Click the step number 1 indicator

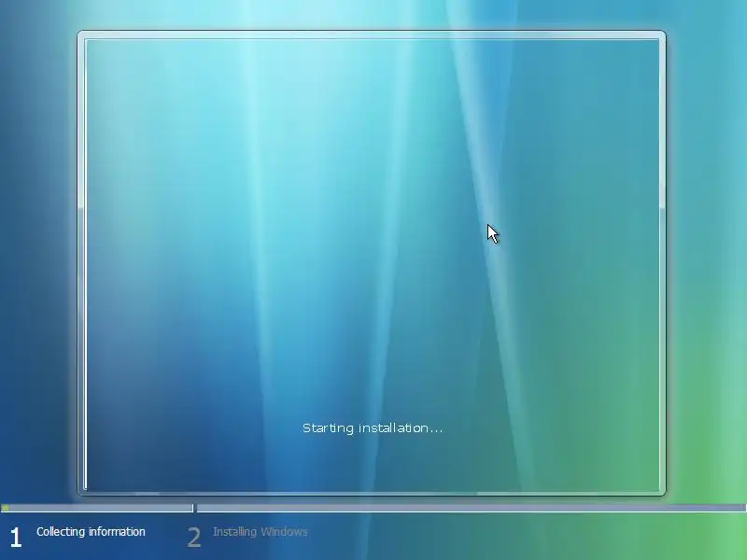pos(16,538)
